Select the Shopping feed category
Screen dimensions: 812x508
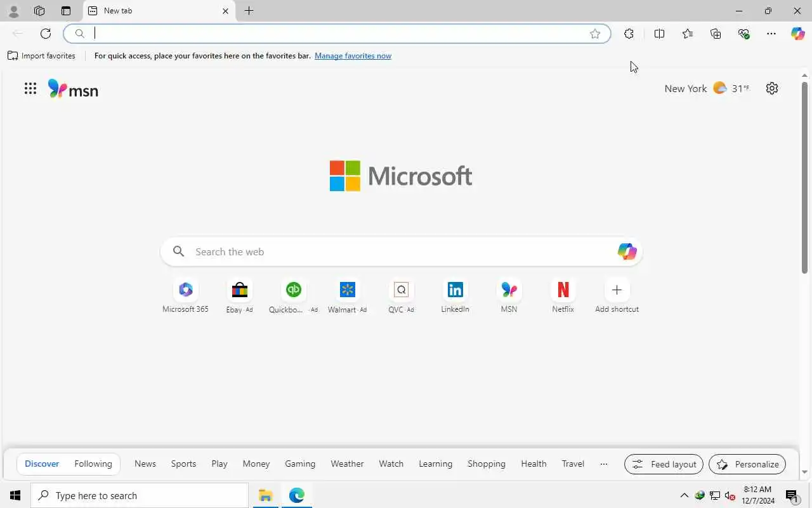pyautogui.click(x=487, y=464)
